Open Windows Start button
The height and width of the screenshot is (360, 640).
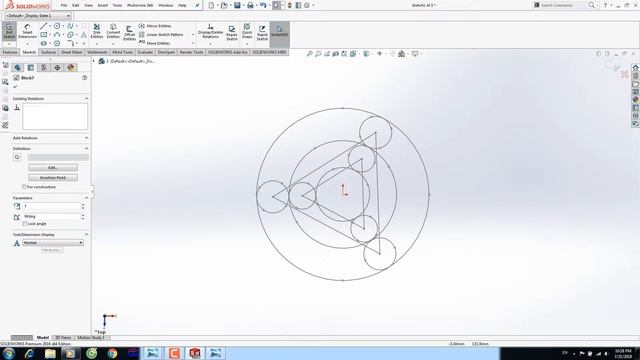coord(9,353)
